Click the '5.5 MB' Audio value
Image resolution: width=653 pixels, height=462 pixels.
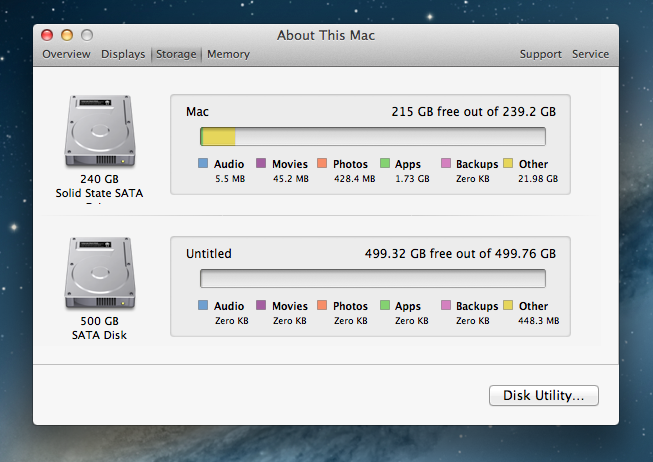230,179
